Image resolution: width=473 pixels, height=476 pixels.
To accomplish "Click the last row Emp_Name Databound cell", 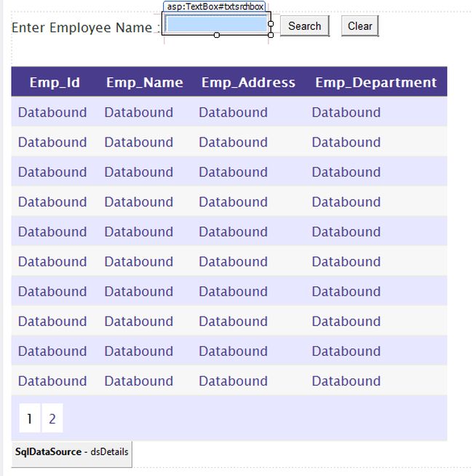I will pos(138,381).
